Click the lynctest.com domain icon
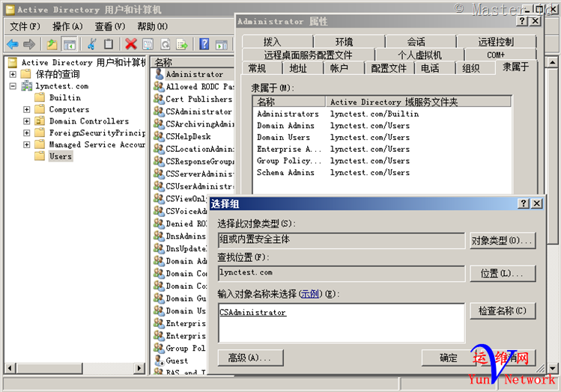Screen dimensions: 561x392 [x=26, y=86]
